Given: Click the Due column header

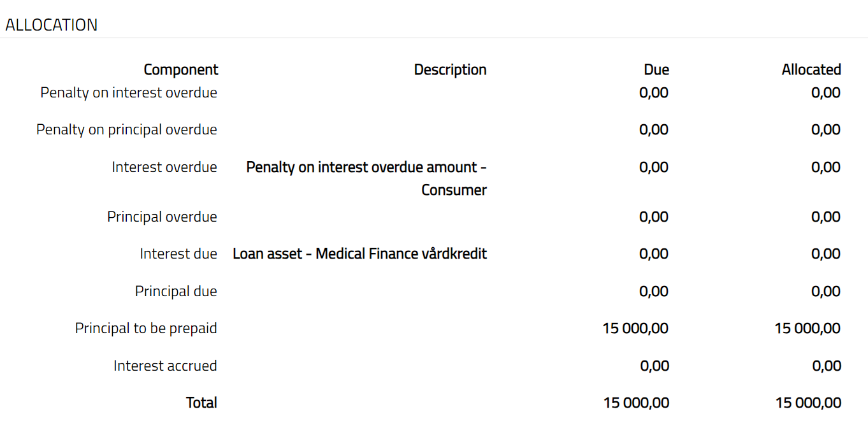Looking at the screenshot, I should click(x=656, y=69).
